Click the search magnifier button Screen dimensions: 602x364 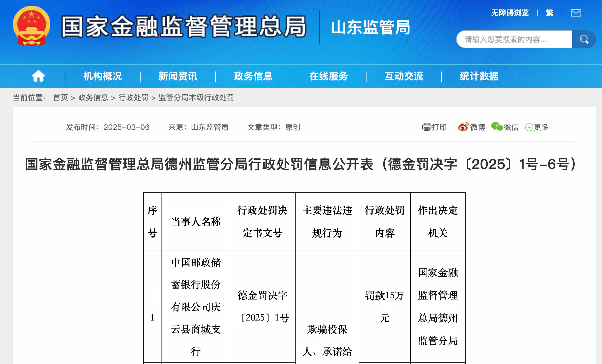[x=584, y=39]
